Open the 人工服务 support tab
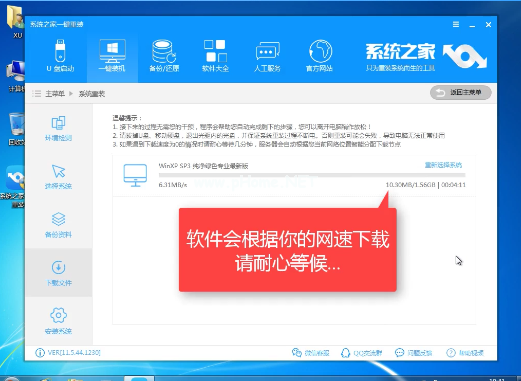Viewport: 521px width, 381px height. click(267, 56)
